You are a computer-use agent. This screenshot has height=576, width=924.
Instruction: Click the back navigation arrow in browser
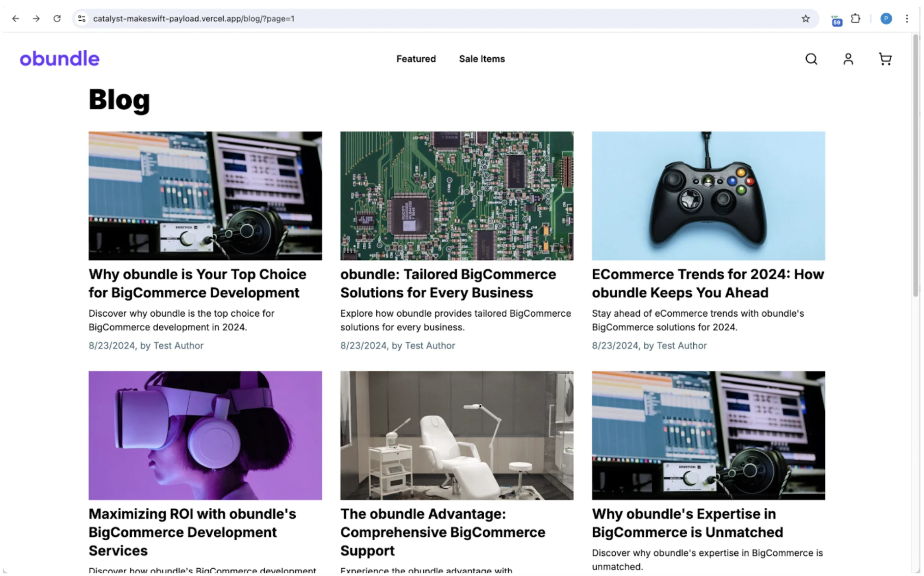click(16, 18)
